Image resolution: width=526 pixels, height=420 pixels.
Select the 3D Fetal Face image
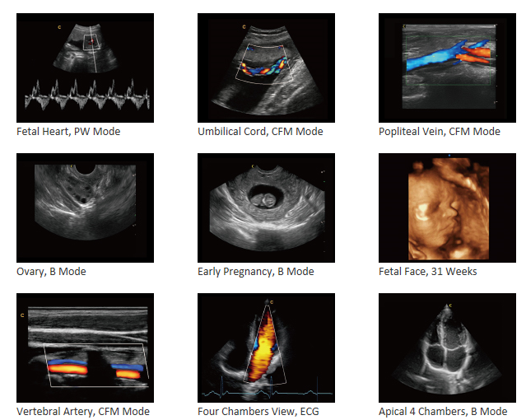(x=447, y=208)
